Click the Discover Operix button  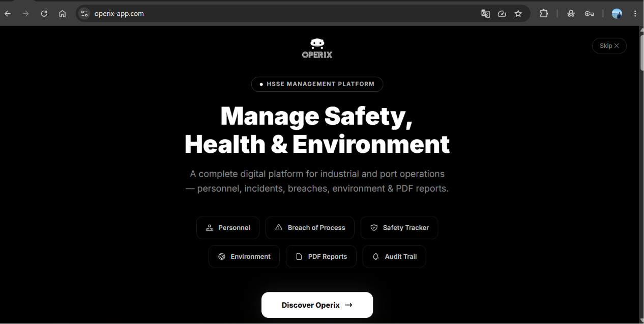[x=317, y=305]
